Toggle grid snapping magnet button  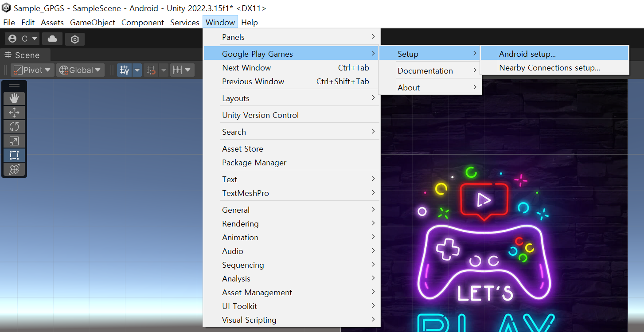(x=151, y=70)
